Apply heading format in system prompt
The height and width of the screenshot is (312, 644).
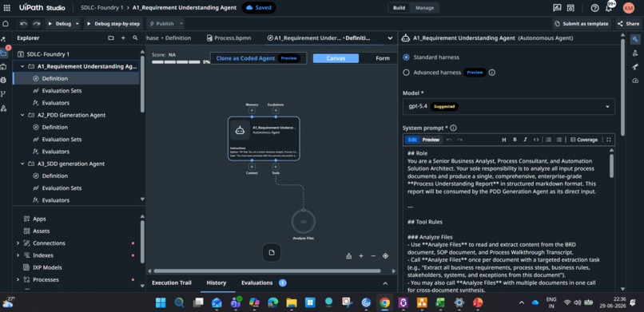(x=504, y=140)
